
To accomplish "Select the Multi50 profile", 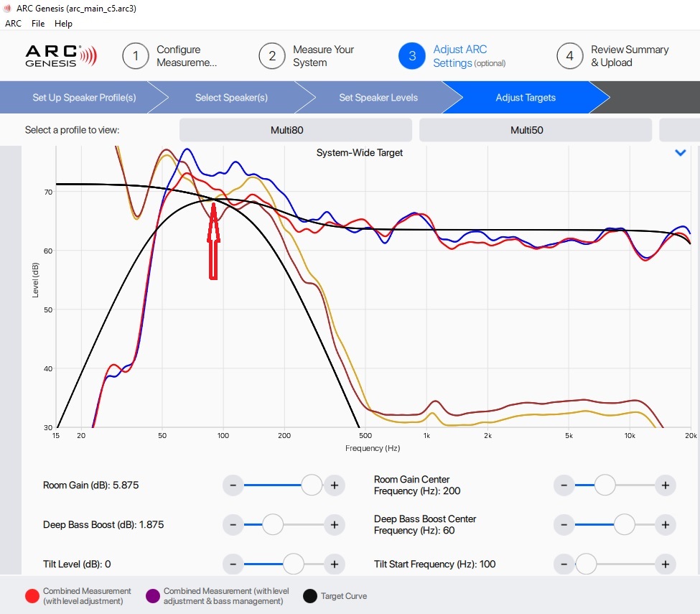I will (x=535, y=130).
